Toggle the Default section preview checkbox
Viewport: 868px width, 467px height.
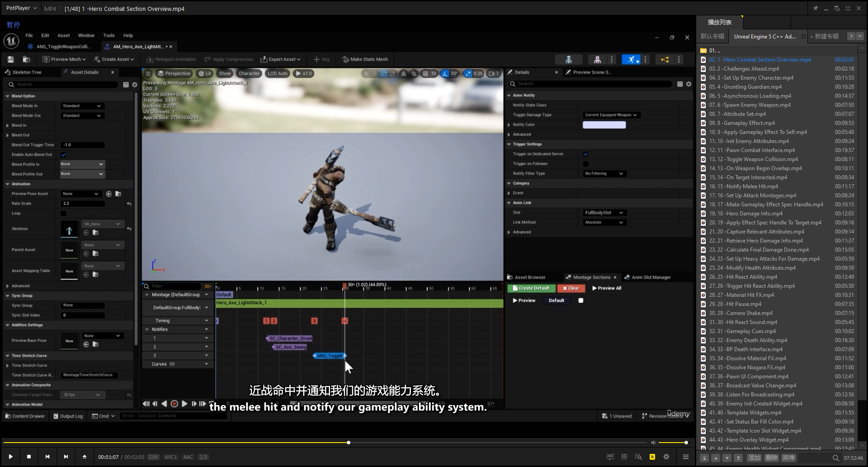tap(581, 300)
